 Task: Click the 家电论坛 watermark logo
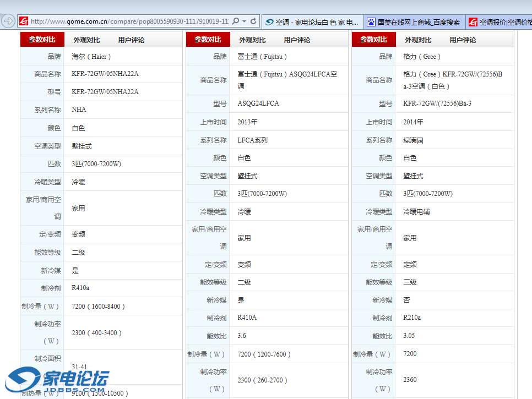click(x=58, y=380)
